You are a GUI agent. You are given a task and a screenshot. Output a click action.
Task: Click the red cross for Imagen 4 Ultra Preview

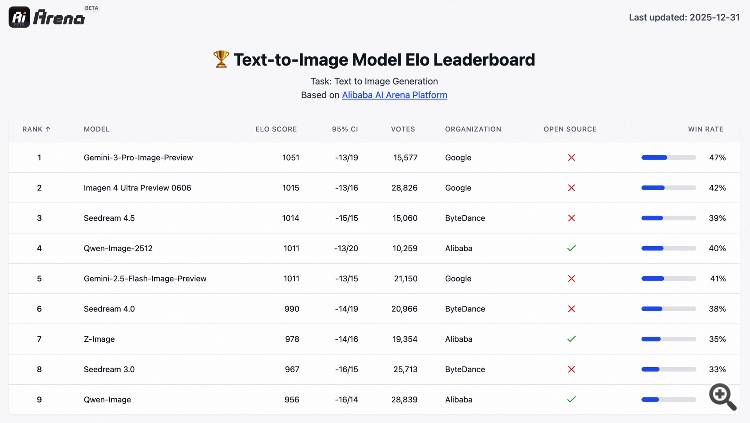pos(571,188)
